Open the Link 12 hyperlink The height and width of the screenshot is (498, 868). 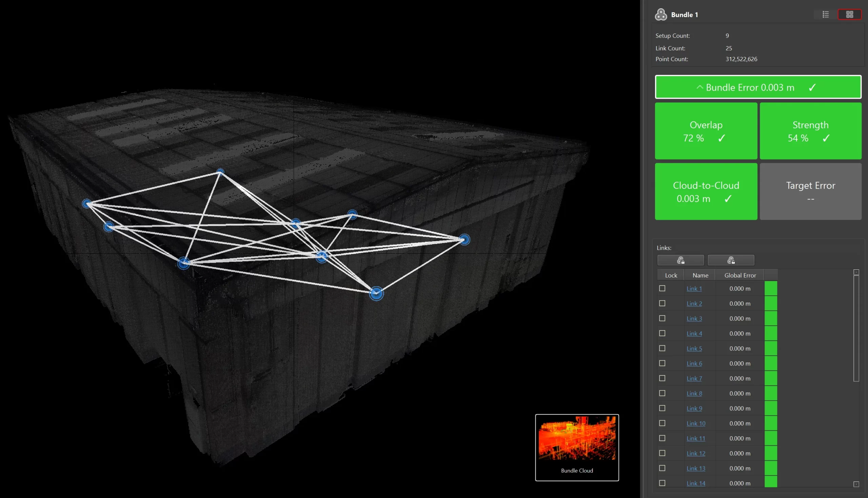click(x=696, y=453)
